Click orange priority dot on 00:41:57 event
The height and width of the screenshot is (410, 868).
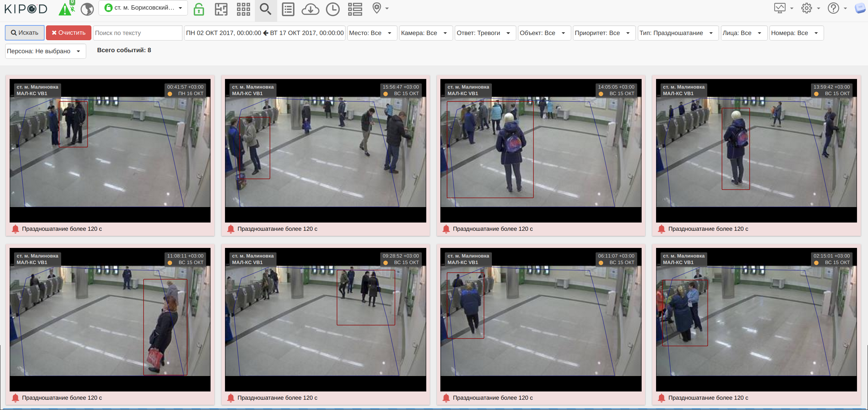(x=170, y=94)
